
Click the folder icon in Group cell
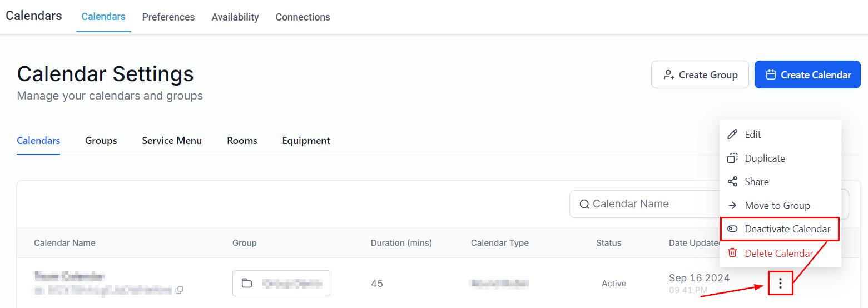point(247,284)
